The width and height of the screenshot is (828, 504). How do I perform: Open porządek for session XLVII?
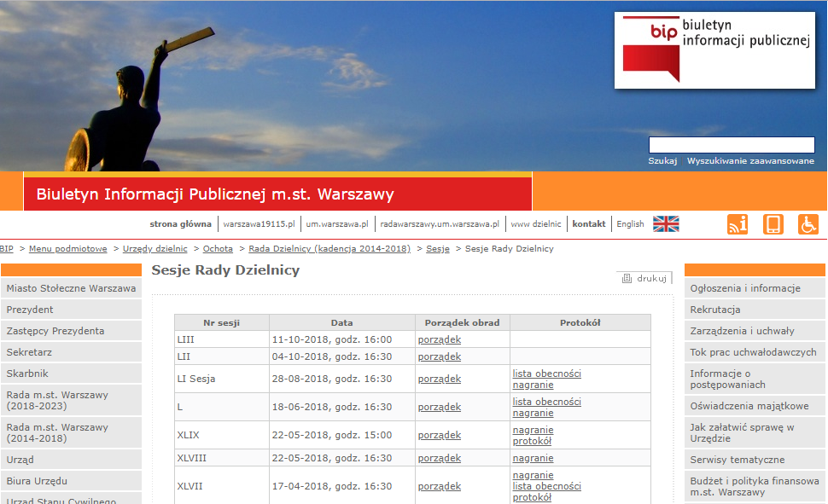(440, 486)
